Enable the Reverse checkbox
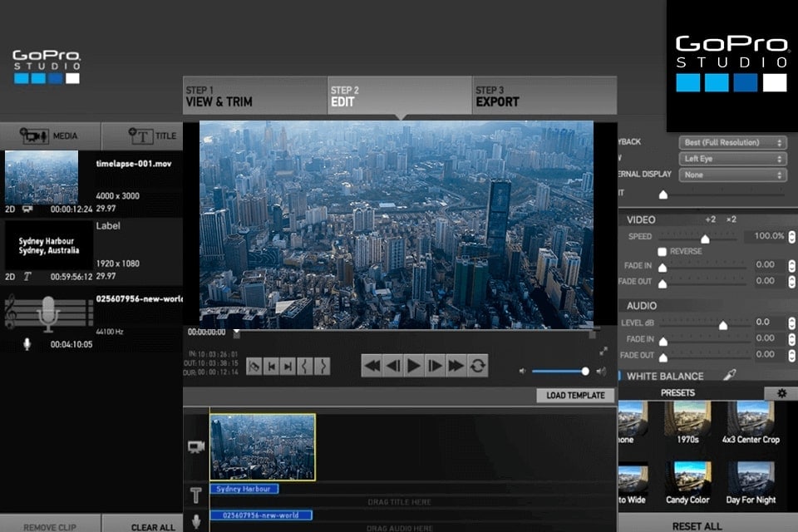Image resolution: width=798 pixels, height=532 pixels. click(663, 252)
